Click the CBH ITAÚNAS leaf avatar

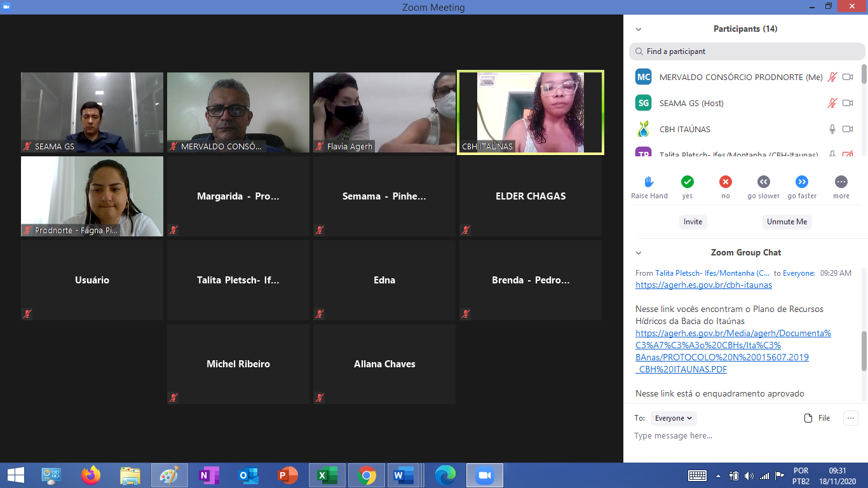(x=644, y=129)
